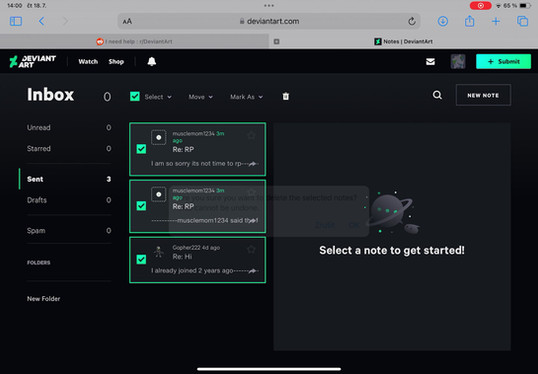This screenshot has width=538, height=374.
Task: Click the Reddit favicon on the first tab
Action: [x=100, y=42]
